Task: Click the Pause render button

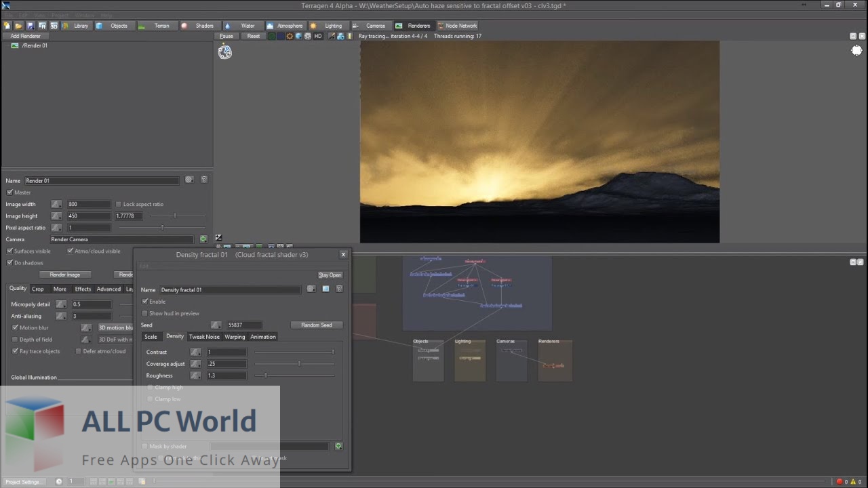Action: click(x=226, y=36)
